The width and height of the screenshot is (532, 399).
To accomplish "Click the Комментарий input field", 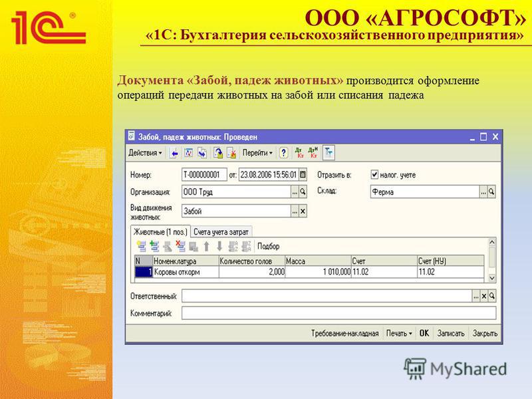I will point(338,313).
